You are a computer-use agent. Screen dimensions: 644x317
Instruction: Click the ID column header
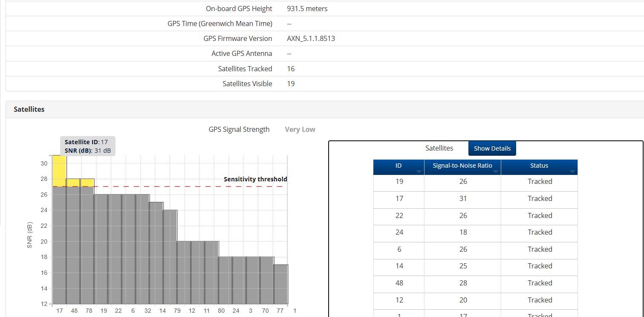click(x=398, y=166)
